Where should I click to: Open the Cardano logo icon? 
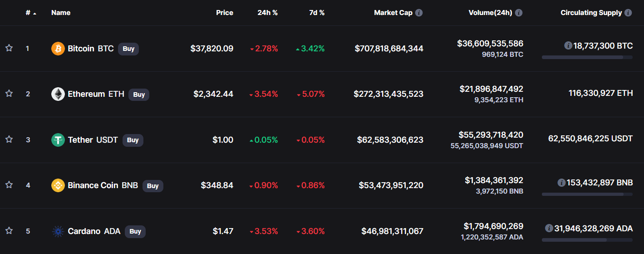[x=58, y=231]
